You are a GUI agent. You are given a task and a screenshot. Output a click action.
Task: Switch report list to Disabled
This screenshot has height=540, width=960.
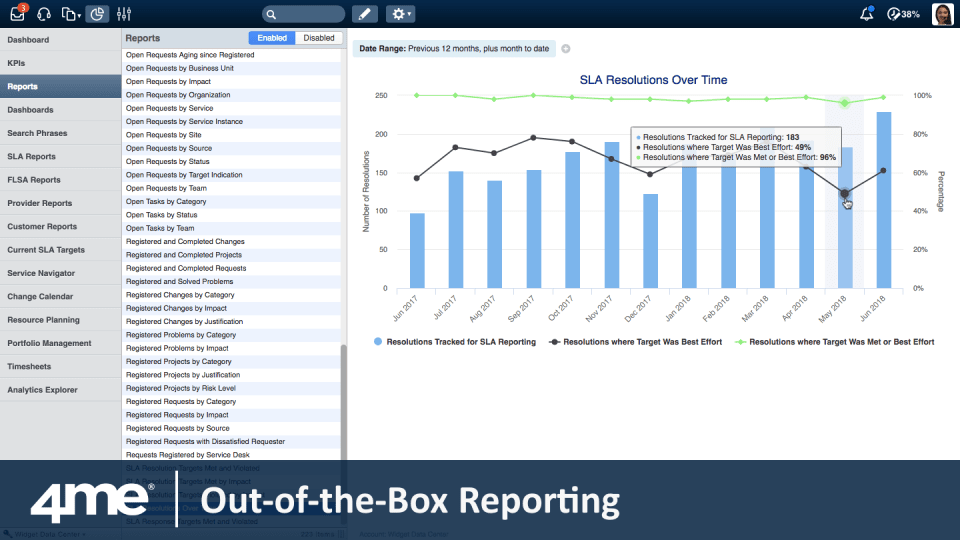[x=319, y=38]
